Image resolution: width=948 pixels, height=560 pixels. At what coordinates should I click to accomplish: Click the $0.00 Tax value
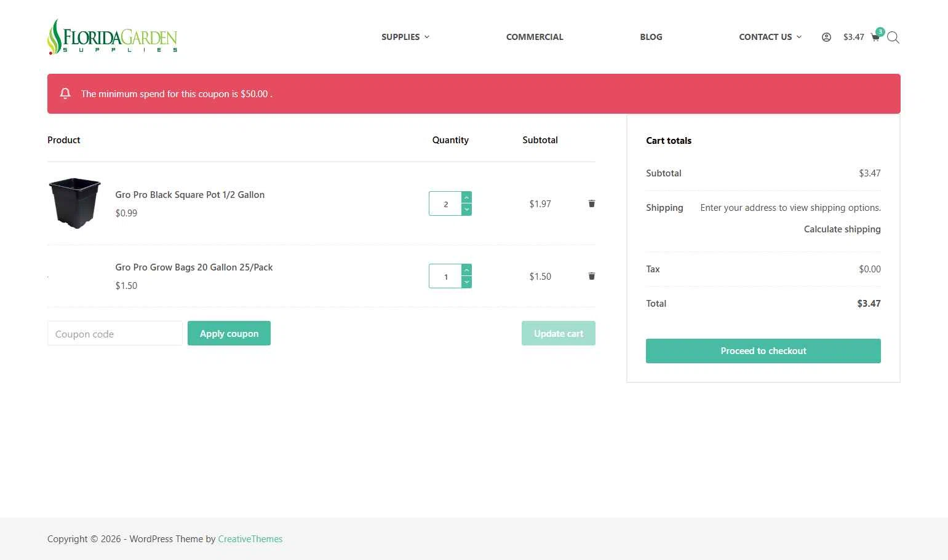pyautogui.click(x=870, y=269)
